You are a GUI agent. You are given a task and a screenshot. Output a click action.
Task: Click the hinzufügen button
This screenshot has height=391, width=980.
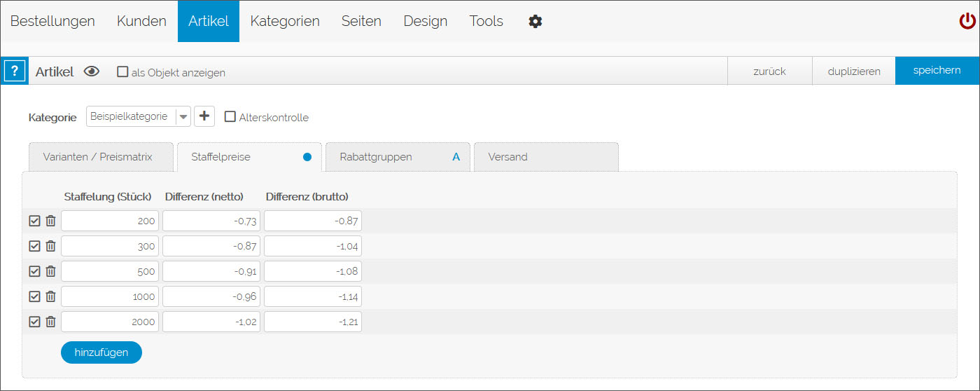click(x=101, y=352)
